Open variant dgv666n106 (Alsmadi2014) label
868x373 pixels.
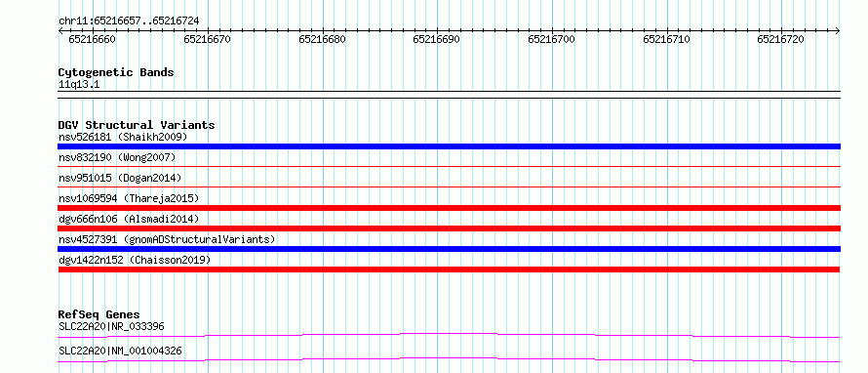coord(129,219)
